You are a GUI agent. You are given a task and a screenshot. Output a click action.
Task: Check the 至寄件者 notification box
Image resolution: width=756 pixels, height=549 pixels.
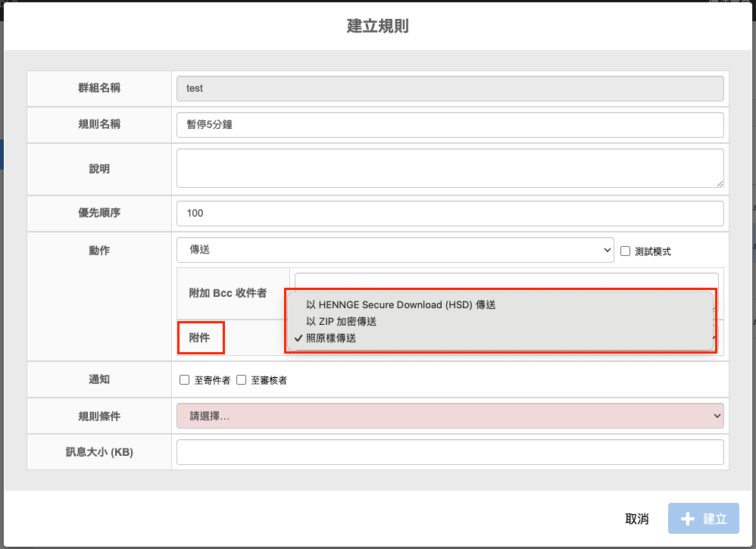(184, 380)
